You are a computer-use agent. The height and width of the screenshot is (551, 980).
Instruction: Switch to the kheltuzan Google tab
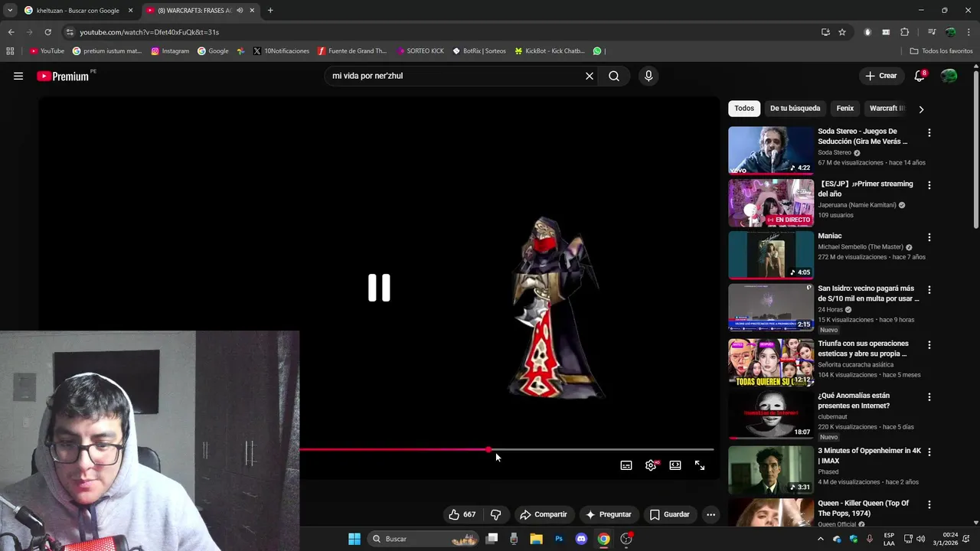tap(77, 11)
